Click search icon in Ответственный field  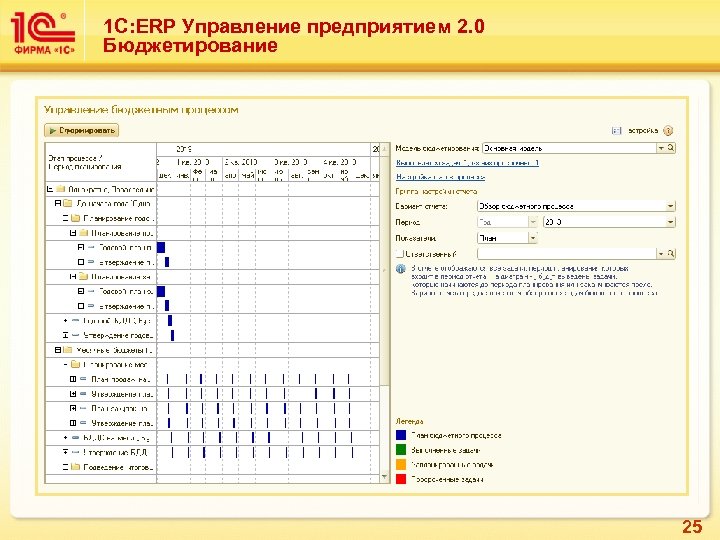click(671, 253)
